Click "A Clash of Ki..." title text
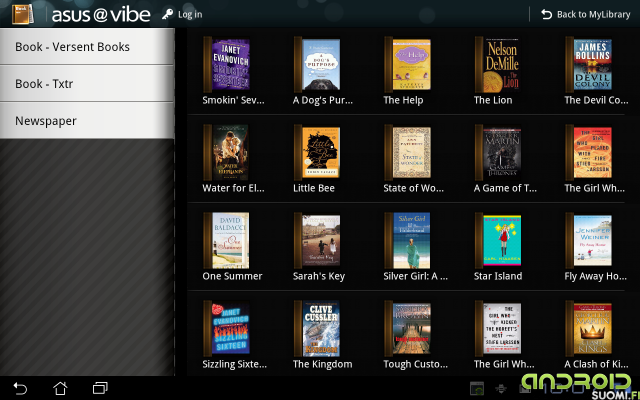The image size is (640, 400). (x=596, y=364)
